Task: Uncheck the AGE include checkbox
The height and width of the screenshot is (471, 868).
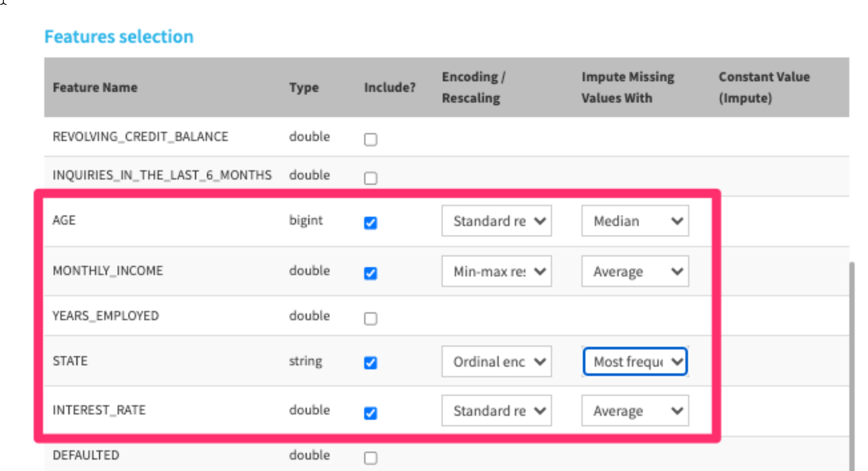Action: point(371,223)
